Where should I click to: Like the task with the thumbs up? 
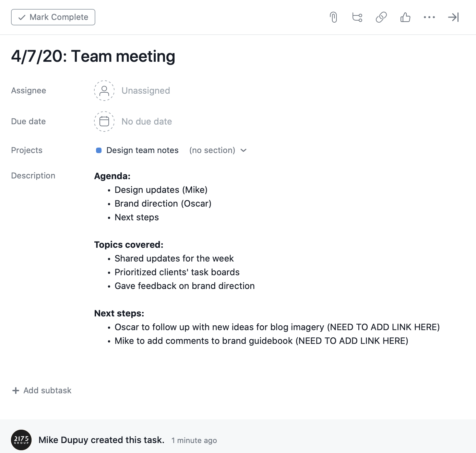(405, 17)
